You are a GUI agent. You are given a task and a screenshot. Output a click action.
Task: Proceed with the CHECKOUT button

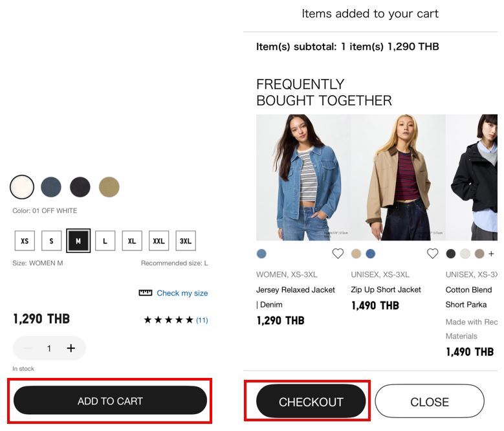pyautogui.click(x=311, y=401)
